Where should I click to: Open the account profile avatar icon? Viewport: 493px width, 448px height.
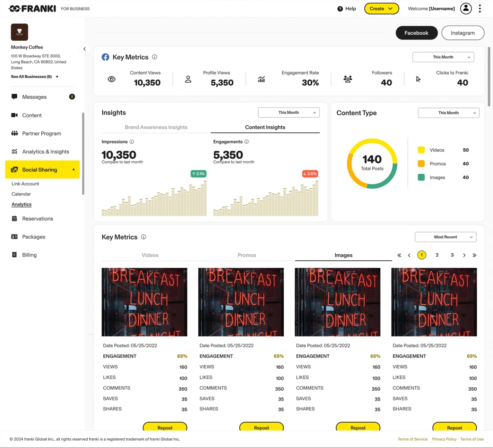click(x=466, y=9)
